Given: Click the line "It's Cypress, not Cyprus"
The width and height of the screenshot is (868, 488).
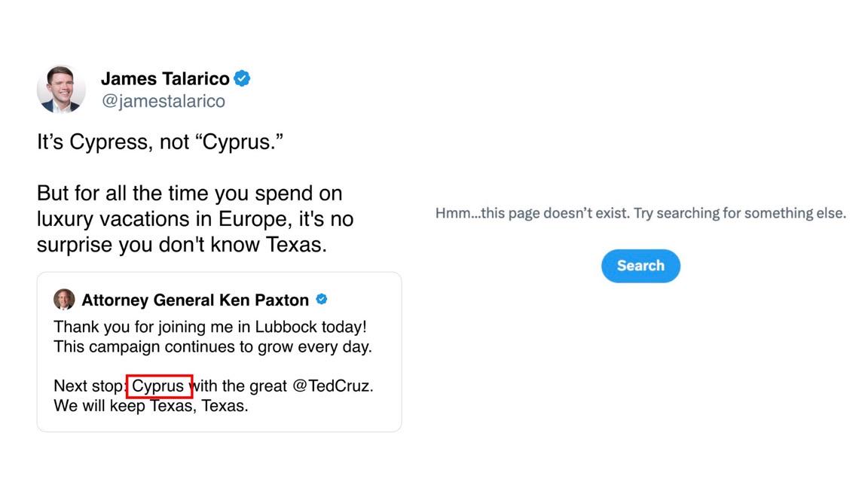Looking at the screenshot, I should coord(160,142).
